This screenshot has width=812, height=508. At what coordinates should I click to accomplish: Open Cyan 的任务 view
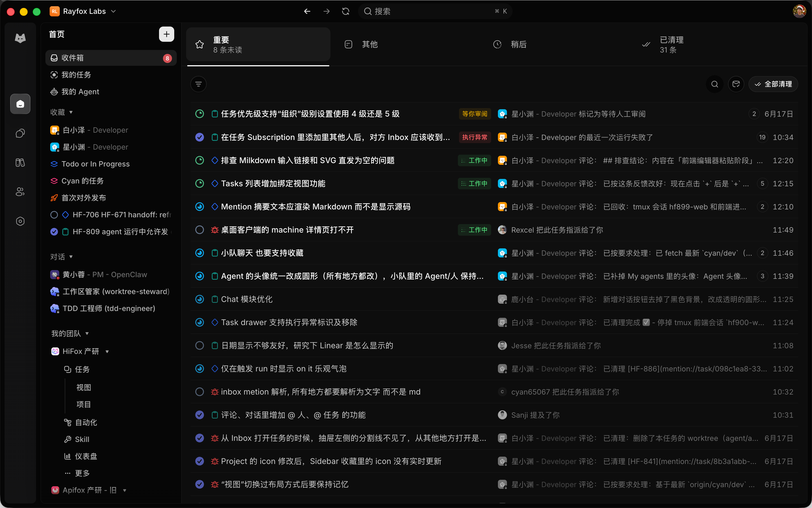(111, 181)
